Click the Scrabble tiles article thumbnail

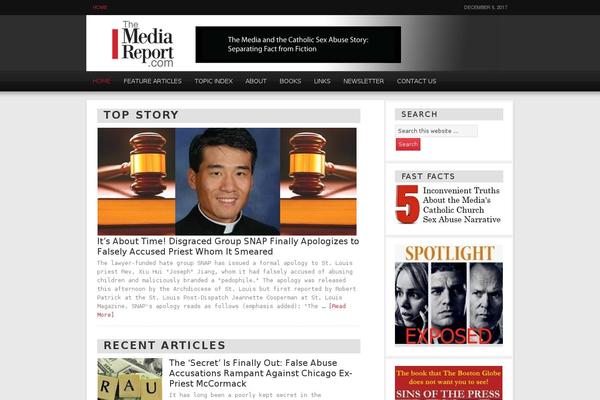[x=130, y=379]
